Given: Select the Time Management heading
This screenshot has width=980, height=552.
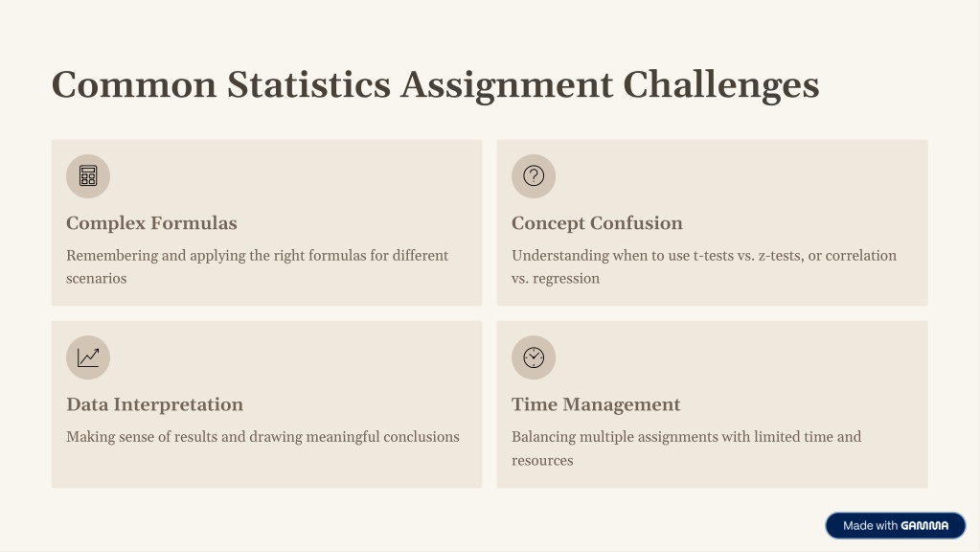Looking at the screenshot, I should coord(596,404).
